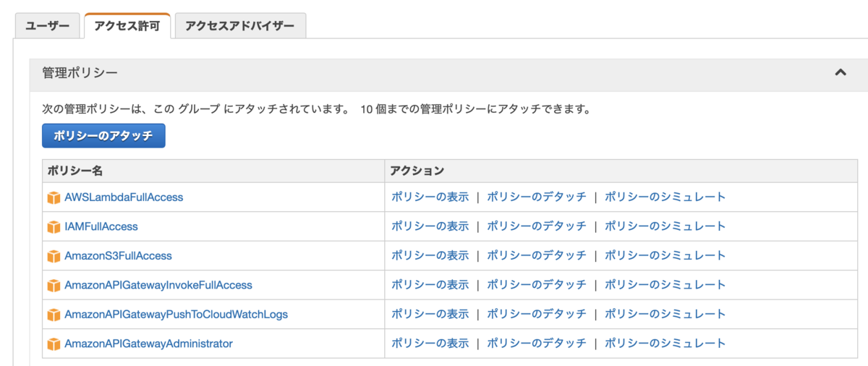Detach policy in AmazonAPIGatewayAdministrator row

[536, 344]
